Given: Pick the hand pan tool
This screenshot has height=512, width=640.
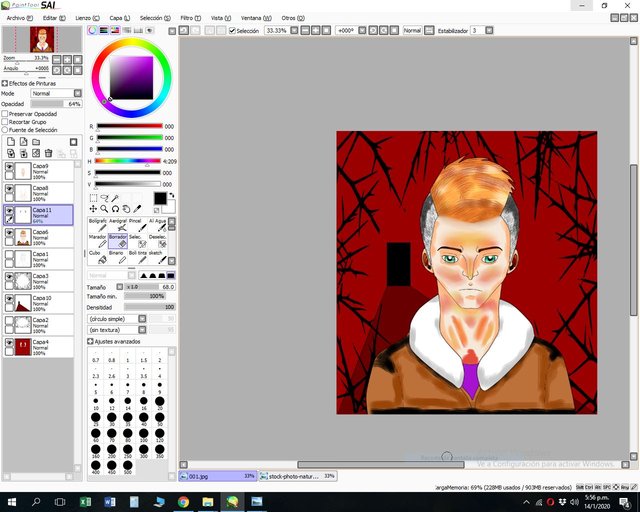Looking at the screenshot, I should point(126,209).
